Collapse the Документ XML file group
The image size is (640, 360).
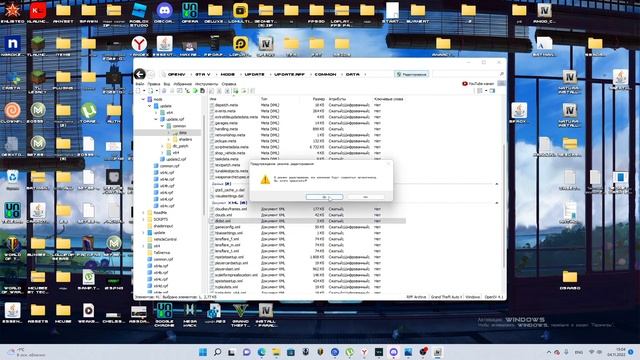[497, 202]
